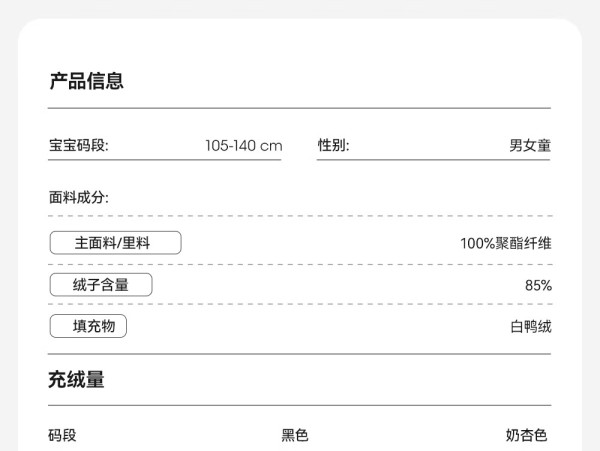Click the 100%聚酯纤维 text
This screenshot has height=451, width=600.
(x=506, y=243)
